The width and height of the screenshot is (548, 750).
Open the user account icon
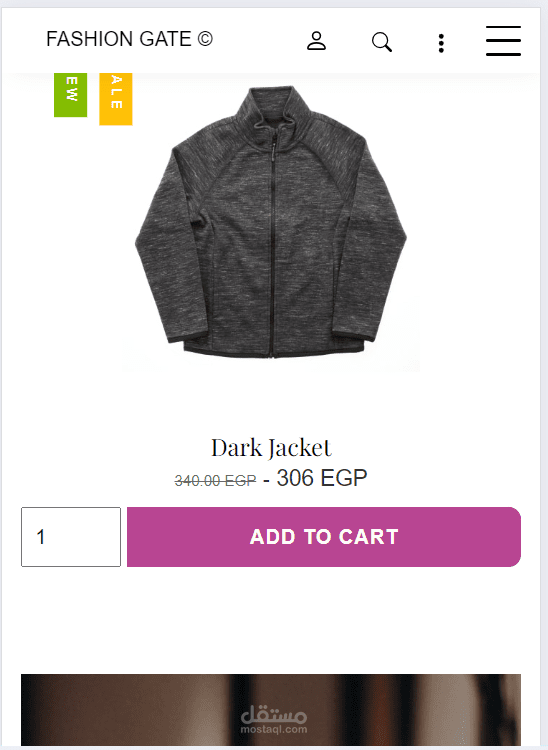pyautogui.click(x=316, y=41)
